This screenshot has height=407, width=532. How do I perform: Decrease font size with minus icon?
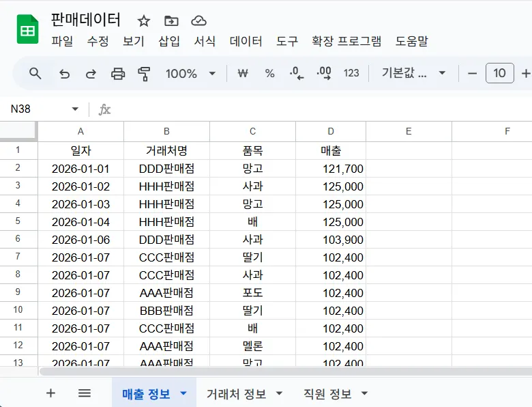[x=472, y=73]
